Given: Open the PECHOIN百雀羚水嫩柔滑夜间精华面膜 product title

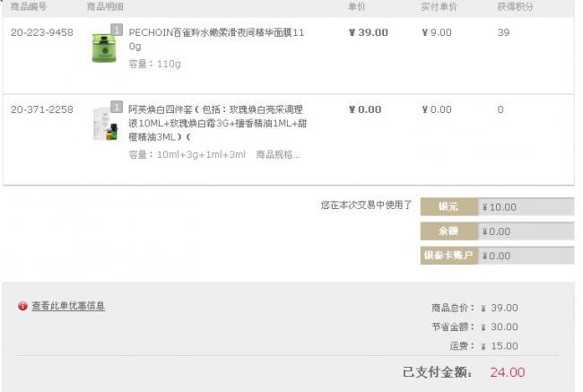Looking at the screenshot, I should [x=216, y=39].
